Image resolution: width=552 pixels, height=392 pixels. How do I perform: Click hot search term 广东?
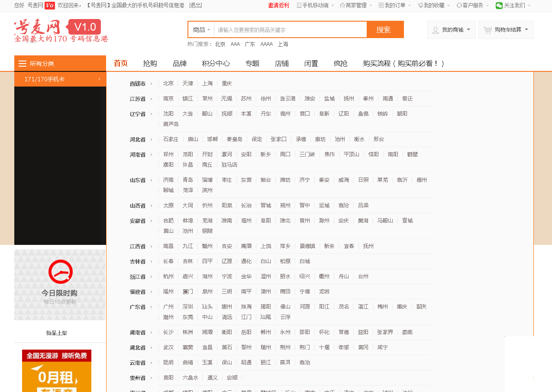(x=250, y=44)
